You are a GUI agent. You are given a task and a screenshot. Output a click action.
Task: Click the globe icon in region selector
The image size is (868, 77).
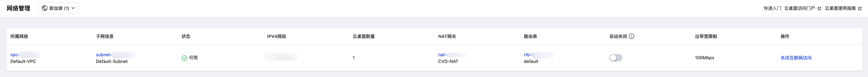[44, 8]
